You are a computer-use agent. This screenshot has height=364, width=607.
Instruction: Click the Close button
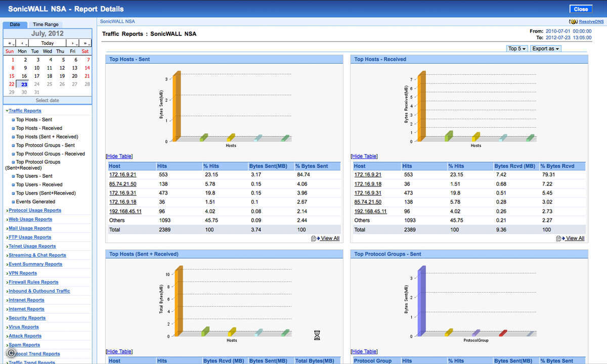click(x=581, y=9)
